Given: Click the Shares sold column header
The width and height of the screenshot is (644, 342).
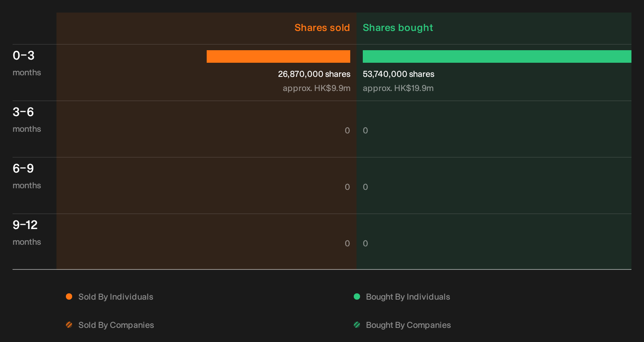Looking at the screenshot, I should tap(322, 28).
